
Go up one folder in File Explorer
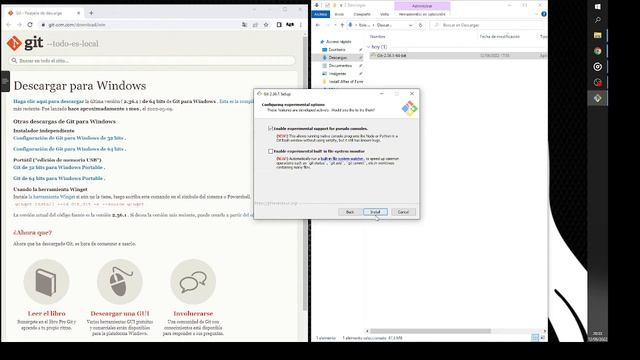coord(342,25)
